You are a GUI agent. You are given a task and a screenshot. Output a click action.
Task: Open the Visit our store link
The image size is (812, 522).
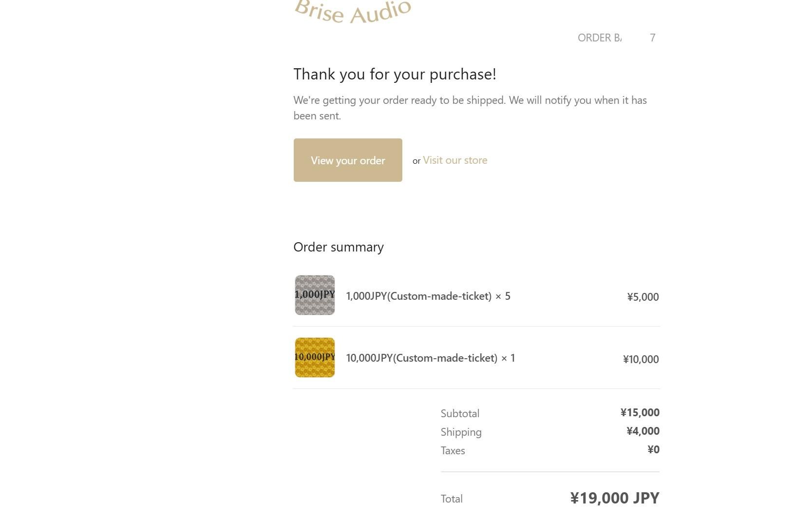pos(455,160)
